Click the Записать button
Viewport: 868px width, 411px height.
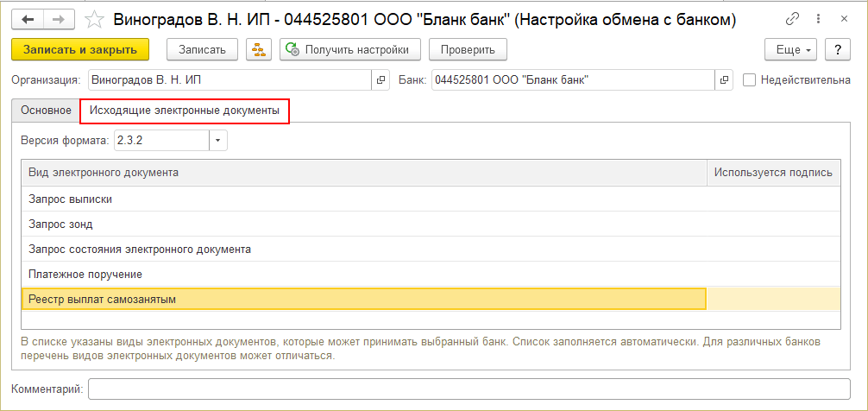tap(202, 50)
